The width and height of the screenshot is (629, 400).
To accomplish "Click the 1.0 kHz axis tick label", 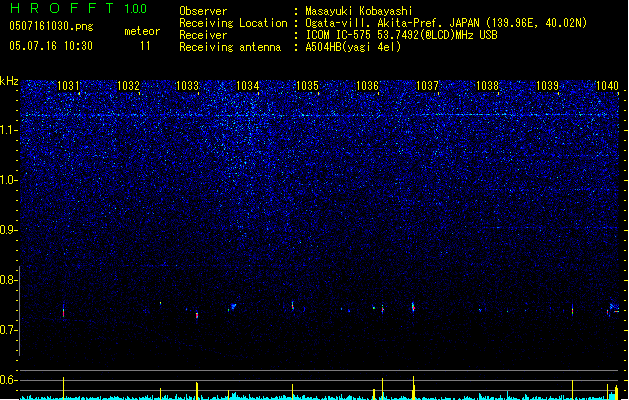I will (8, 180).
